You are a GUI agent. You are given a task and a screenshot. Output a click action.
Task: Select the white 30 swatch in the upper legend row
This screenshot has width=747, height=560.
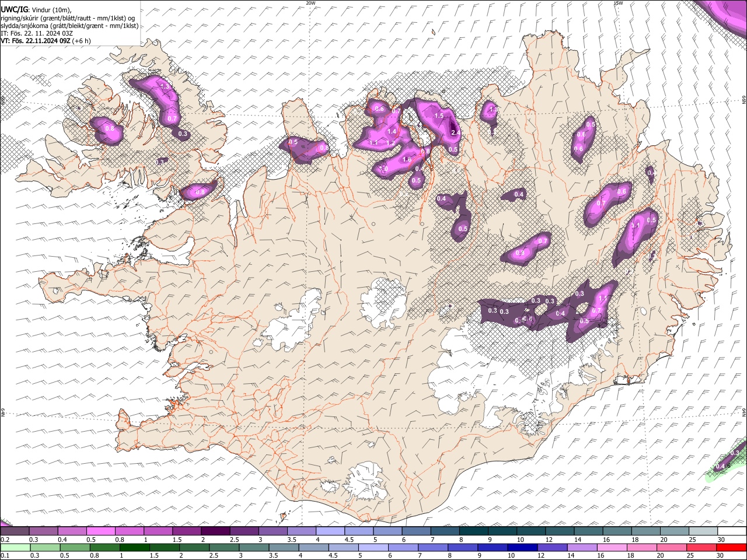pos(731,531)
